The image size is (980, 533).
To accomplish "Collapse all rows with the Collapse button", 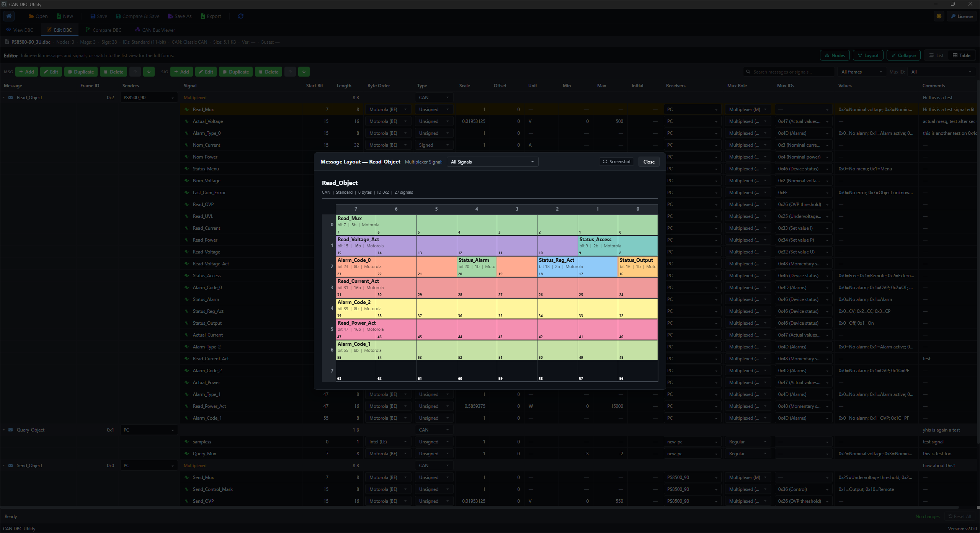I will click(903, 56).
